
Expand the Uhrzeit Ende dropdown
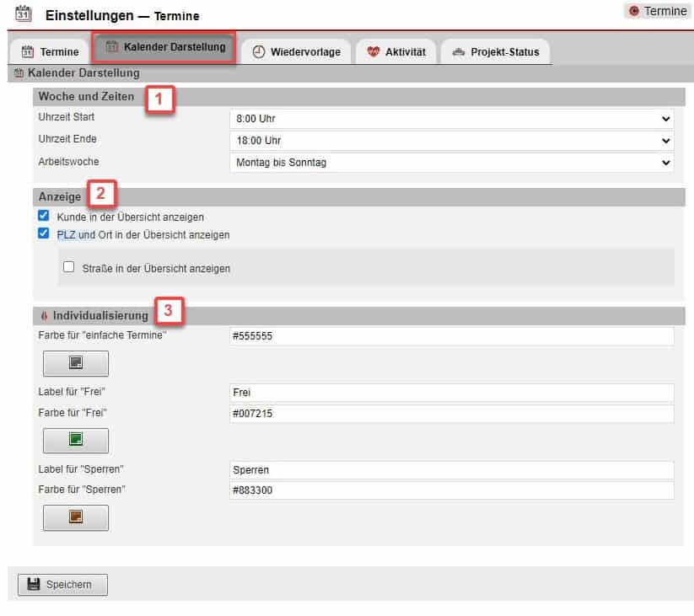click(x=451, y=141)
